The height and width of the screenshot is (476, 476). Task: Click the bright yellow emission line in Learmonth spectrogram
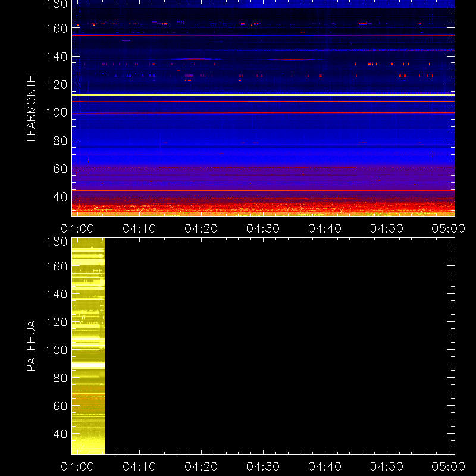tap(263, 95)
